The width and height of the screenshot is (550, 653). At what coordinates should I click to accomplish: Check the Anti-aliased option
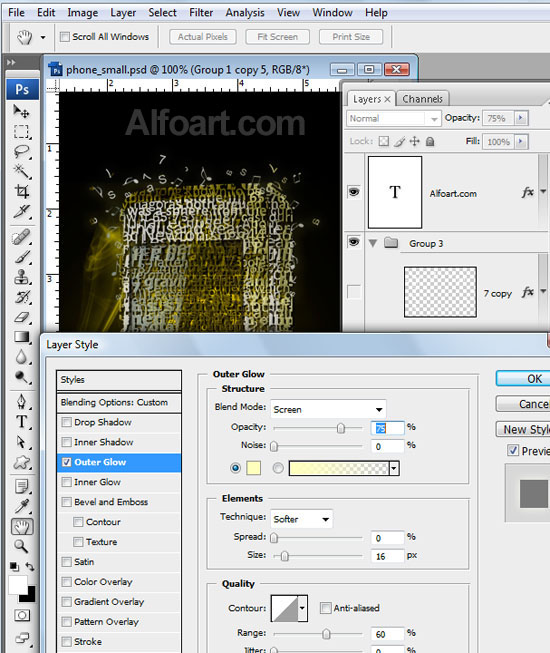point(326,608)
